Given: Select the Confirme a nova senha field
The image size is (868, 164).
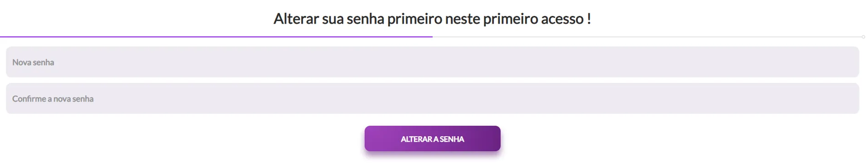Looking at the screenshot, I should pos(432,98).
